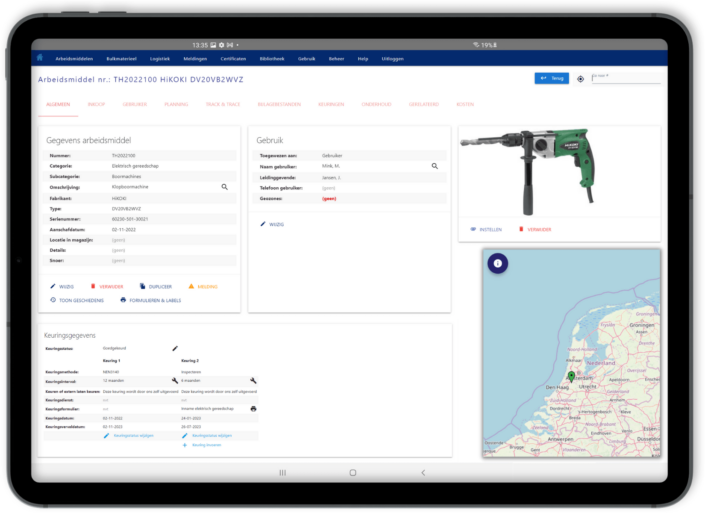
Task: Click Verwijder under Gegevens arbeidsmiddel
Action: click(107, 286)
